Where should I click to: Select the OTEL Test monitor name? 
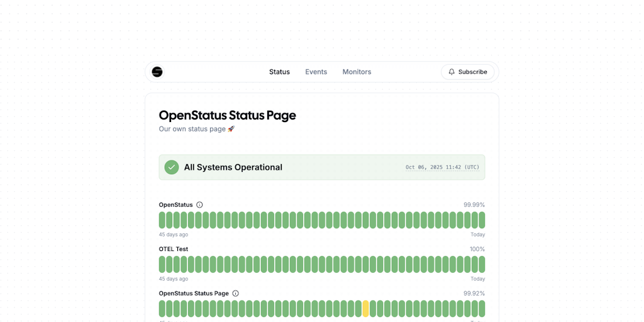tap(173, 249)
